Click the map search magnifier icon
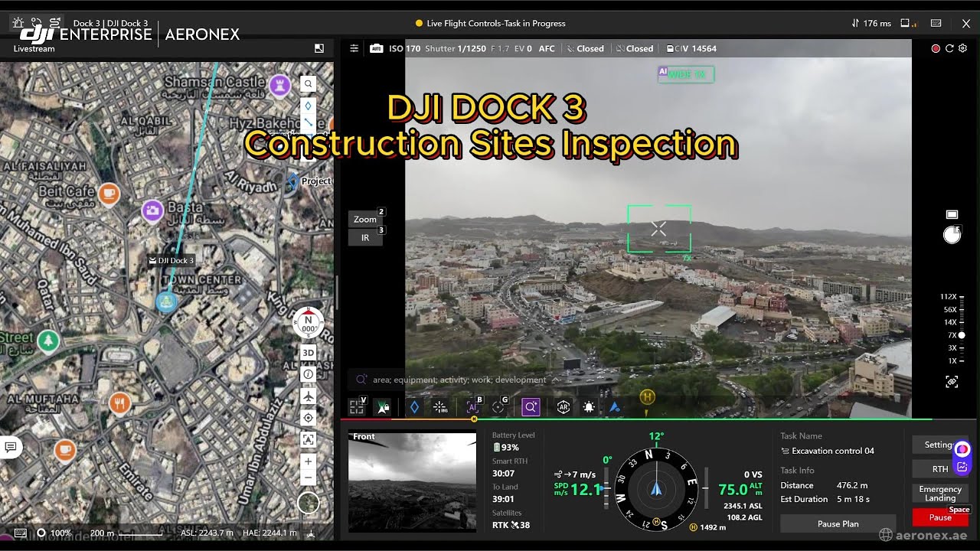This screenshot has height=551, width=980. [x=308, y=84]
